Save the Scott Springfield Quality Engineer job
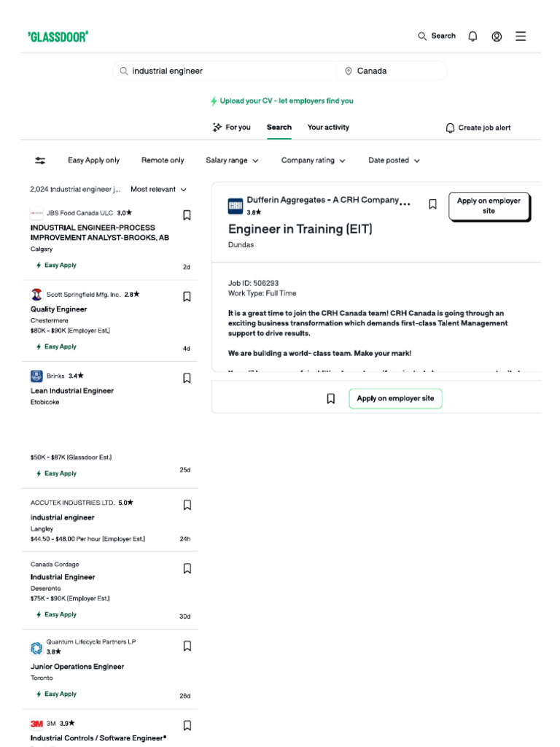 (187, 296)
